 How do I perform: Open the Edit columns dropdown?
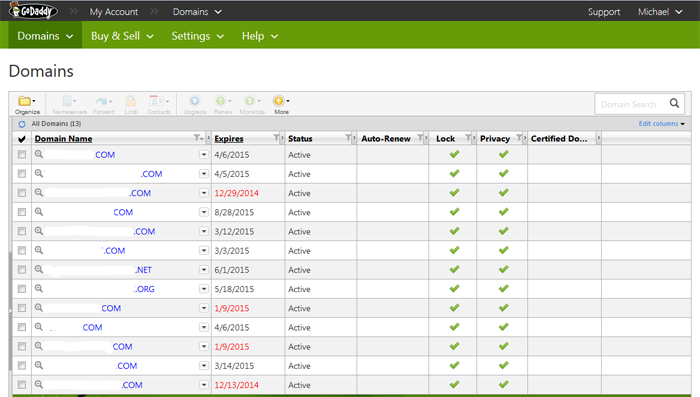(662, 124)
